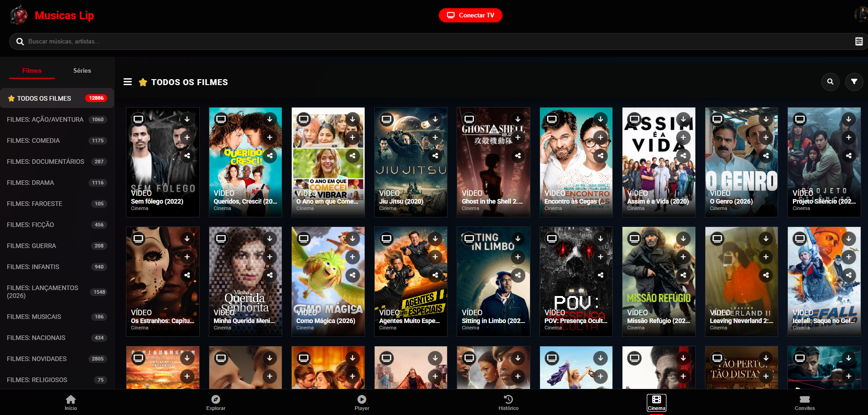The width and height of the screenshot is (868, 415).
Task: Download Sem fôlego (2022) using its arrow icon
Action: (x=187, y=119)
